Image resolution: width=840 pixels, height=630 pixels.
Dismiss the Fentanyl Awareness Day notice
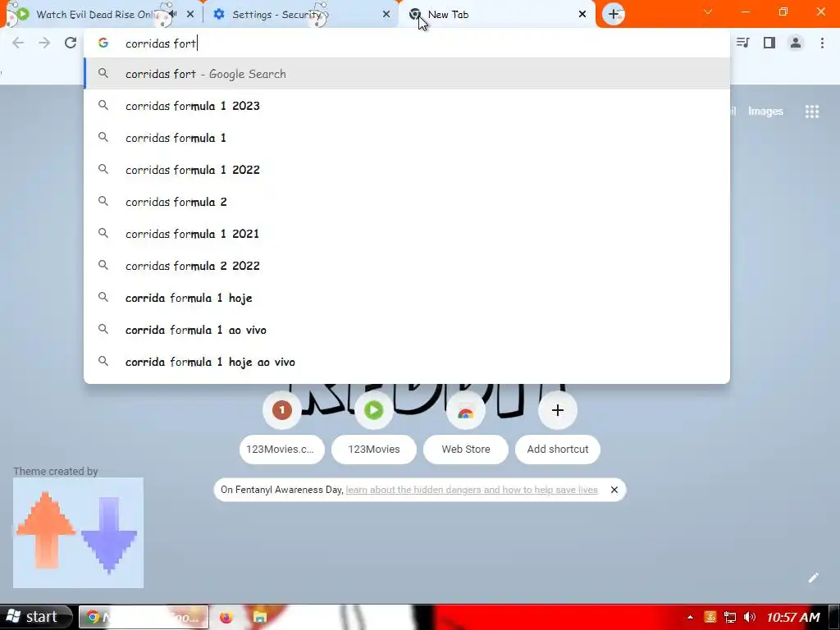[614, 490]
